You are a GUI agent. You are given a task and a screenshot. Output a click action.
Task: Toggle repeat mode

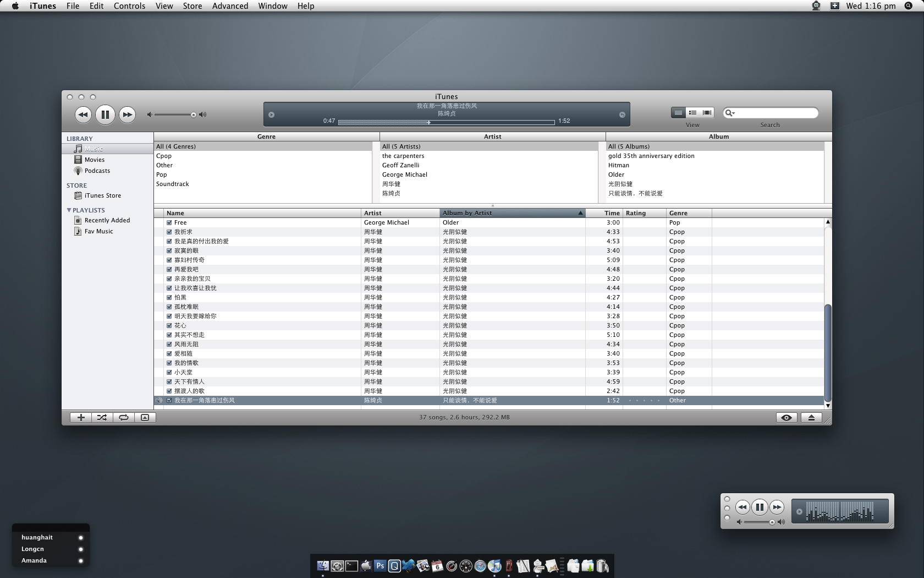pos(124,417)
